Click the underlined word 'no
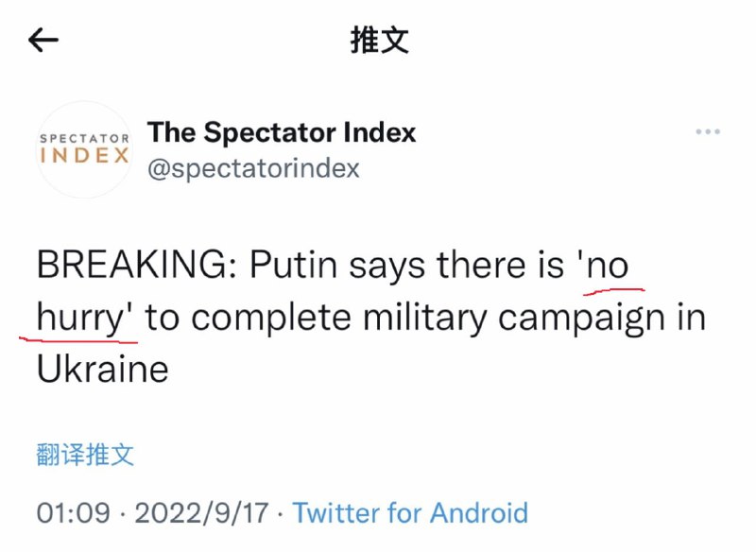Screen dimensions: 756x552 coord(604,267)
